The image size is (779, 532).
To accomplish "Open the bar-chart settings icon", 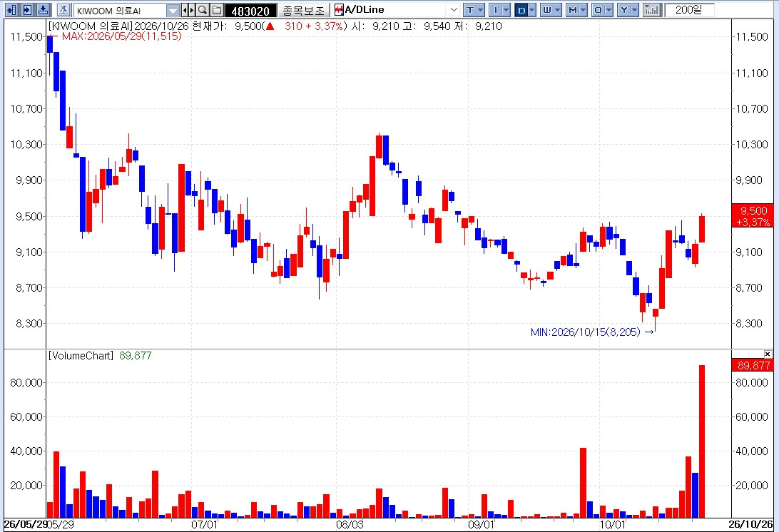I will 651,9.
